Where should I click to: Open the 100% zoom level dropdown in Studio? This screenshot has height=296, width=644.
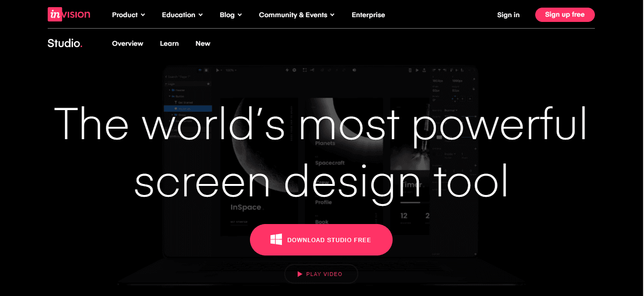pos(232,70)
